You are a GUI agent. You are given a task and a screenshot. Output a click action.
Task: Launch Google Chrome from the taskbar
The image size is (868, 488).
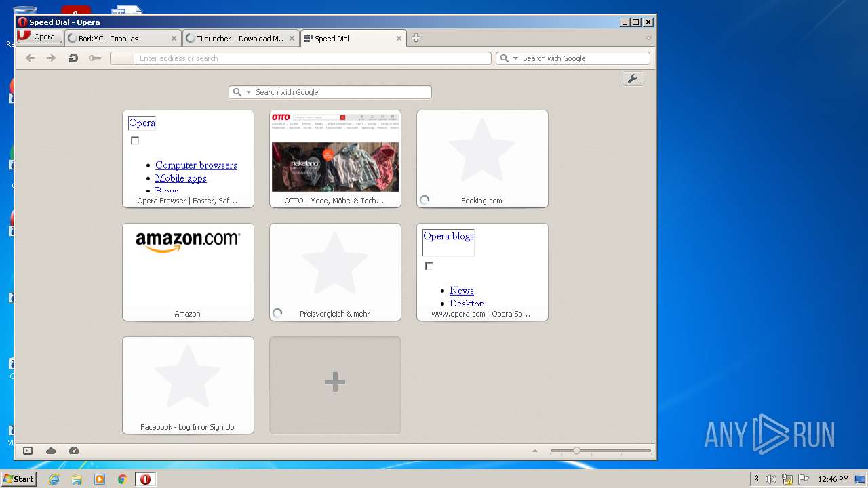123,479
